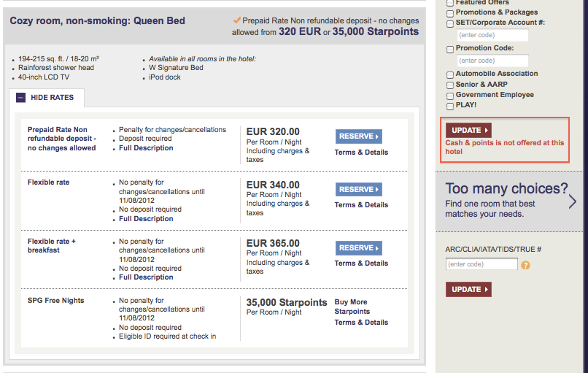Click the UPDATE button above error message
Image resolution: width=588 pixels, height=373 pixels.
point(468,130)
